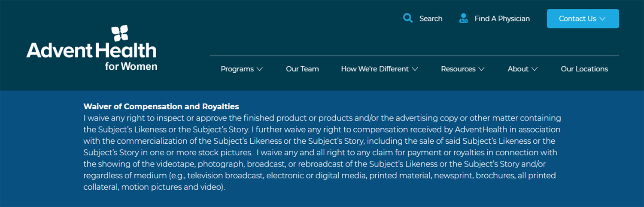Screen dimensions: 644x207
Task: Expand the Contact Us chevron arrow
Action: 602,19
